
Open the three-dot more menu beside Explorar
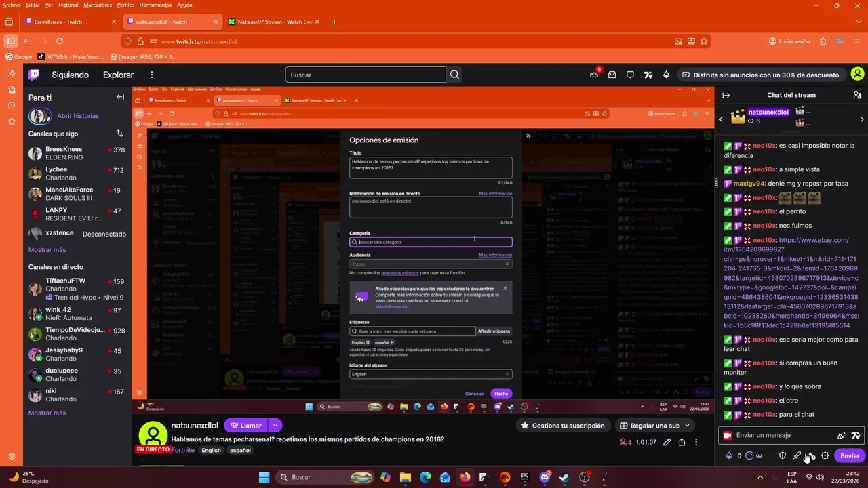pos(152,75)
